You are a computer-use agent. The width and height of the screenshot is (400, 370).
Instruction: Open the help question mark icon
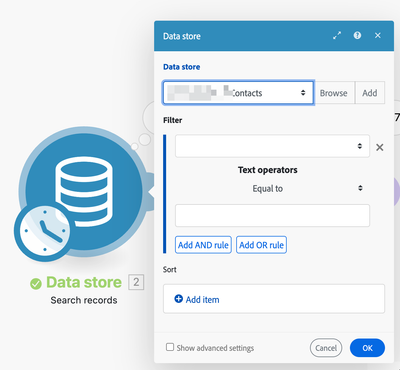click(357, 35)
